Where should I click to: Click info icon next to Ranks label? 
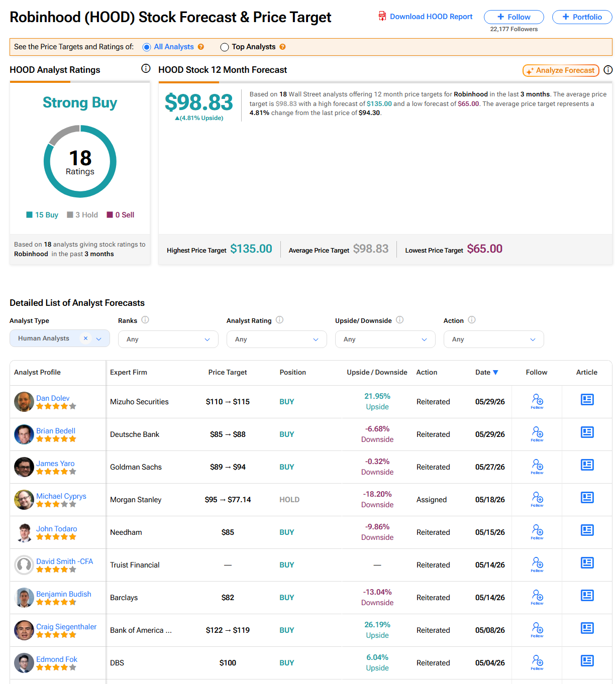tap(145, 320)
